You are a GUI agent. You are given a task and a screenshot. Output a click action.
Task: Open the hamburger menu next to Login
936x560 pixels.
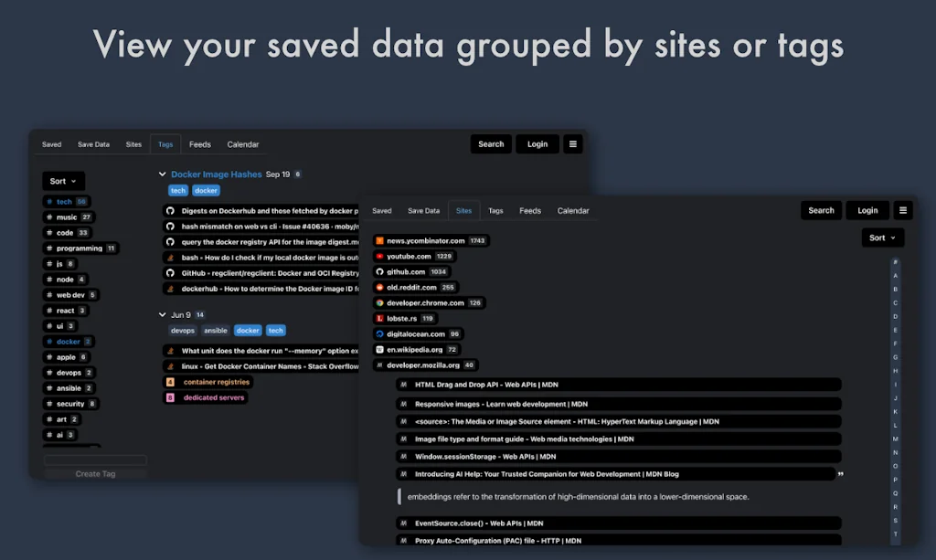[x=903, y=210]
